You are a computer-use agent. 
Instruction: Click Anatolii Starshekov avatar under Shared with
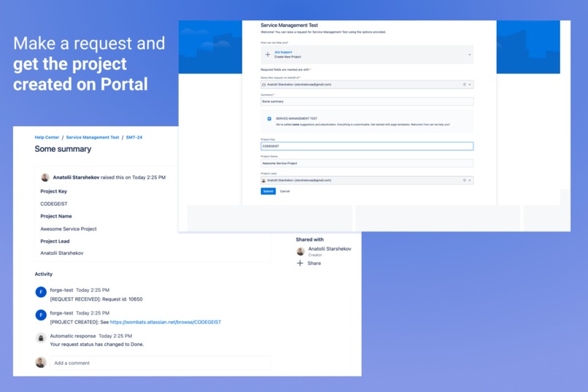point(301,251)
